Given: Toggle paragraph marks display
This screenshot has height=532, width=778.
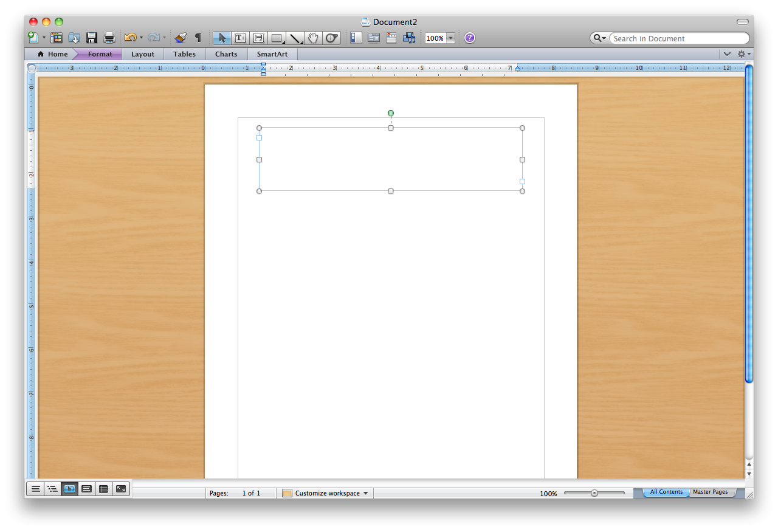Looking at the screenshot, I should tap(198, 38).
